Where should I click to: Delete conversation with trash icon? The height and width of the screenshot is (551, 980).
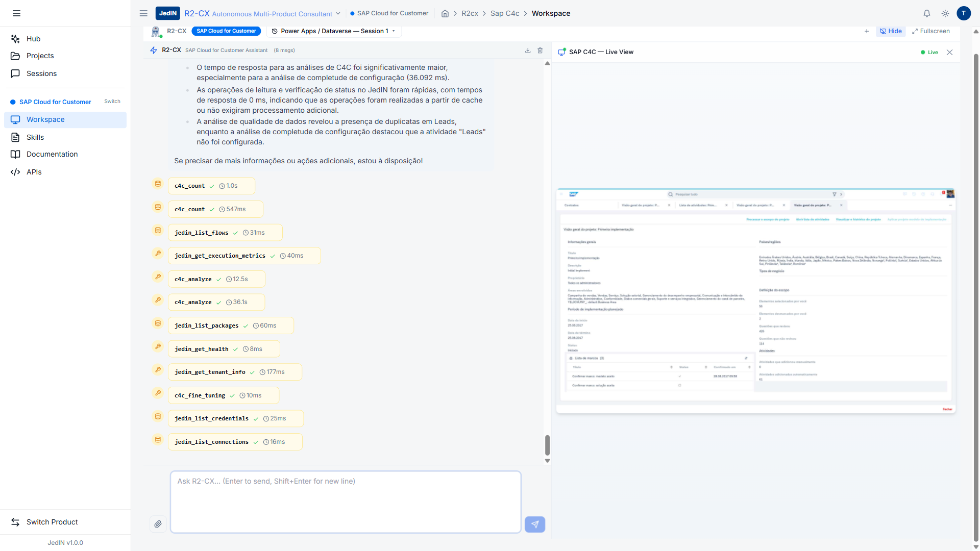pyautogui.click(x=540, y=51)
